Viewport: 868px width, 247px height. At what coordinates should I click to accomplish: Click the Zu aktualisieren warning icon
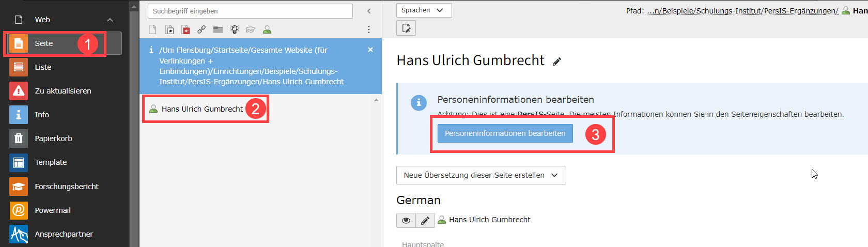(19, 91)
